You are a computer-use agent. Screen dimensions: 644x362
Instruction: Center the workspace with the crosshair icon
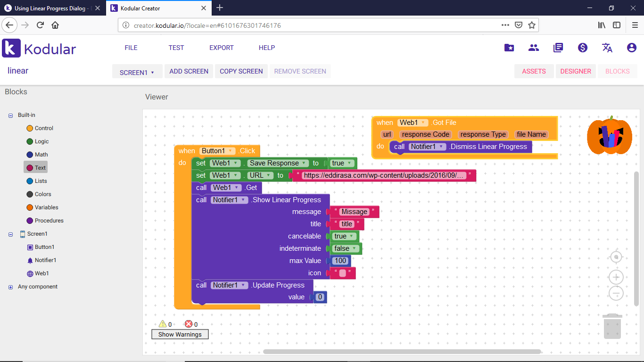(x=616, y=257)
